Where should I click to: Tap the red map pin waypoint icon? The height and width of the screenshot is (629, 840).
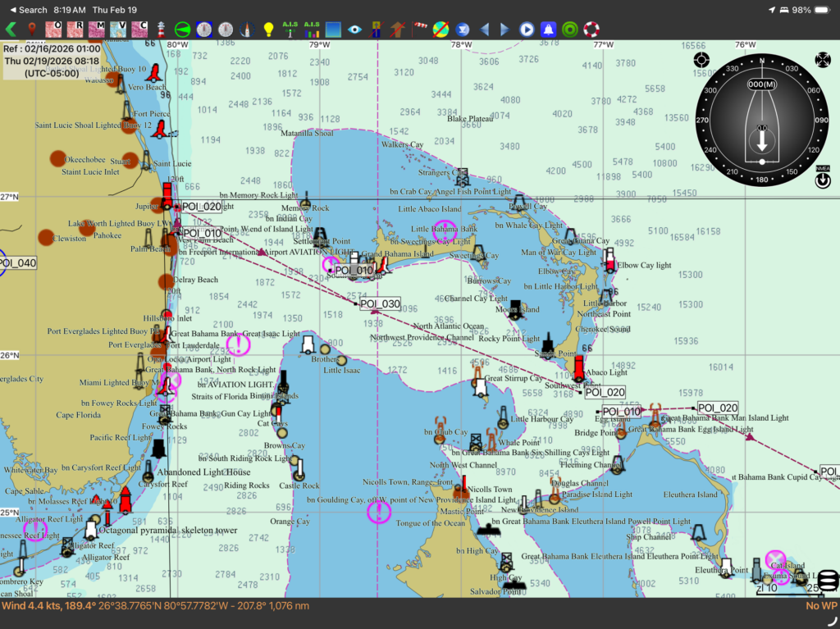(x=32, y=30)
